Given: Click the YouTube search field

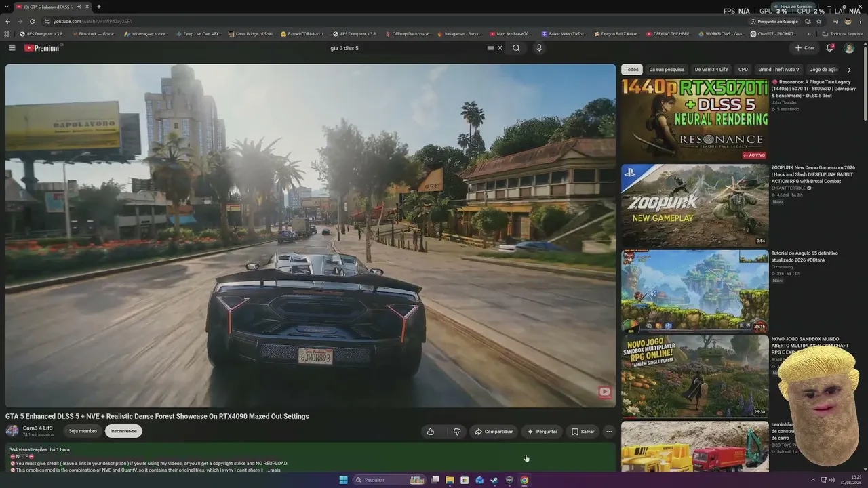Looking at the screenshot, I should [x=407, y=48].
